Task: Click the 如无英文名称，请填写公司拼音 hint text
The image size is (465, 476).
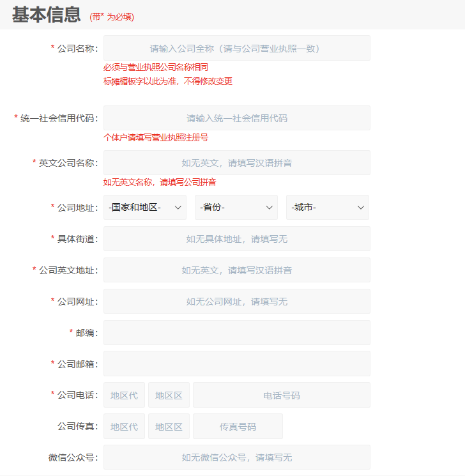Action: coord(160,182)
